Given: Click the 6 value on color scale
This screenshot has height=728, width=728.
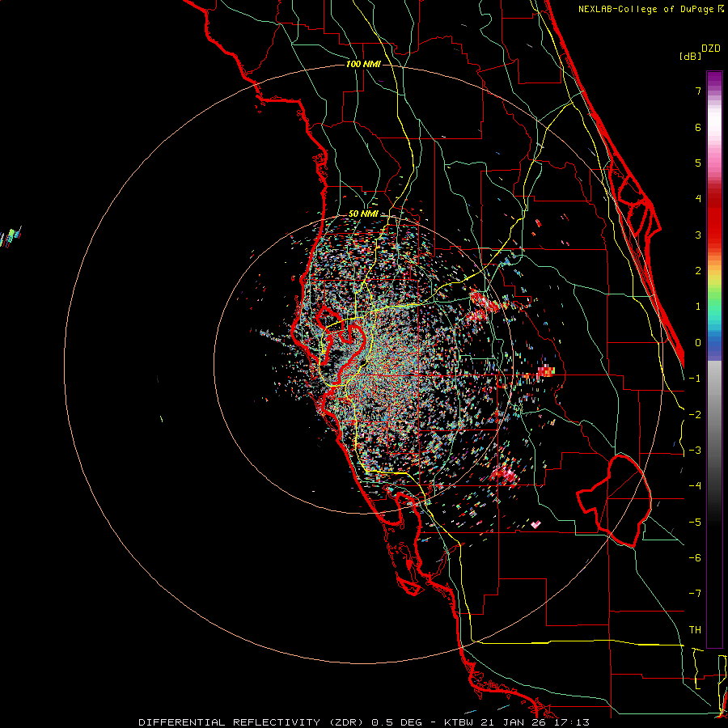Looking at the screenshot, I should [698, 127].
